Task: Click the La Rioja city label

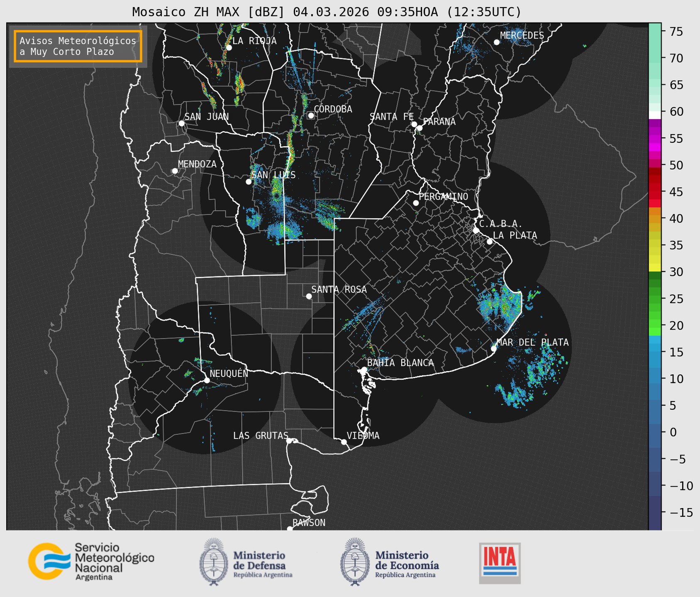Action: pos(254,41)
